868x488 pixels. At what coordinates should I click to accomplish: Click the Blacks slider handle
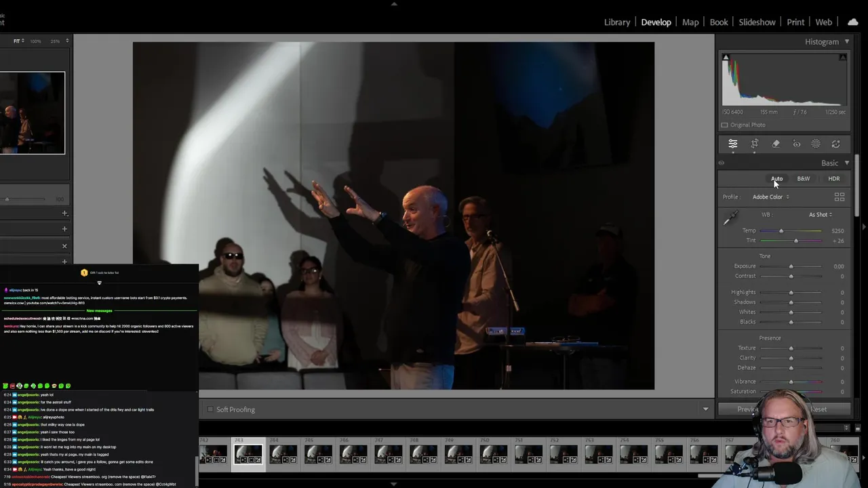791,322
